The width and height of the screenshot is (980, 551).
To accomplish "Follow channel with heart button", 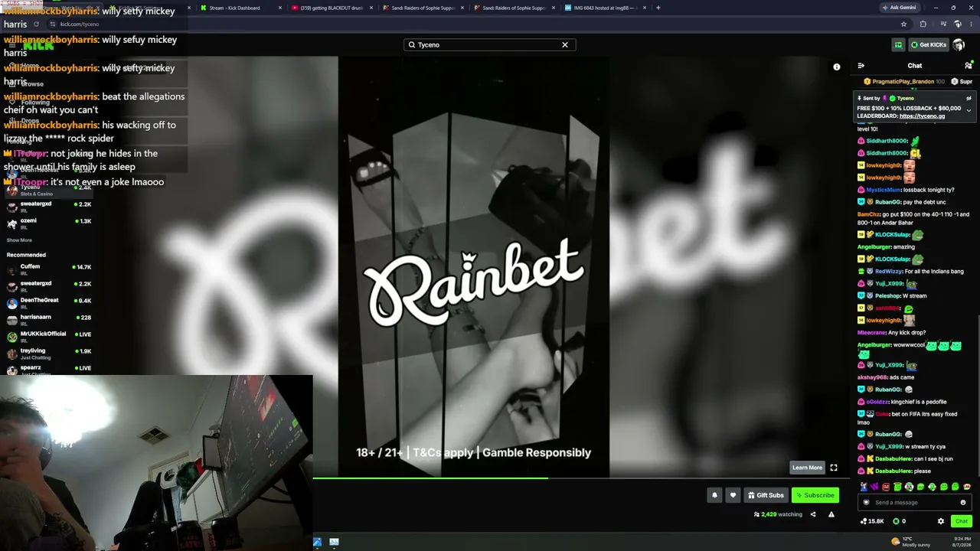I will click(x=733, y=495).
